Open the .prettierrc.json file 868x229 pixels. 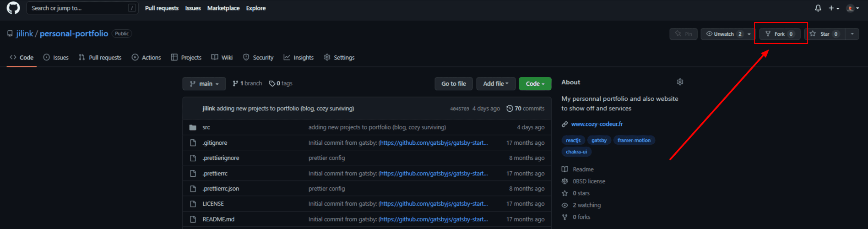(x=221, y=189)
